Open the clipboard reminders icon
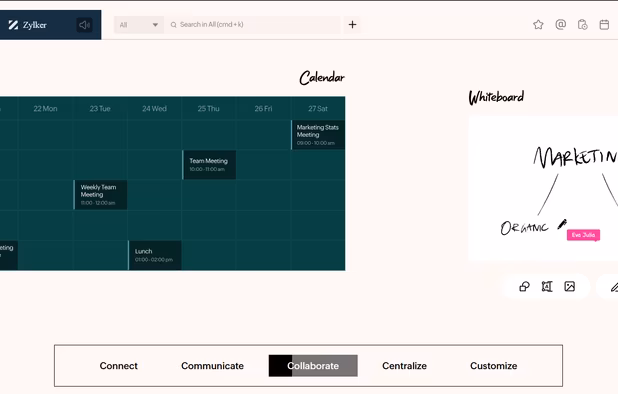Viewport: 618px width, 394px height. pyautogui.click(x=583, y=25)
